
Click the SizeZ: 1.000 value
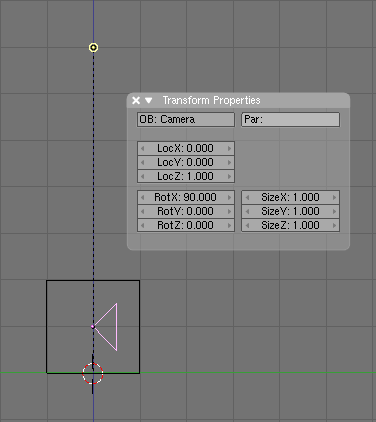[290, 225]
